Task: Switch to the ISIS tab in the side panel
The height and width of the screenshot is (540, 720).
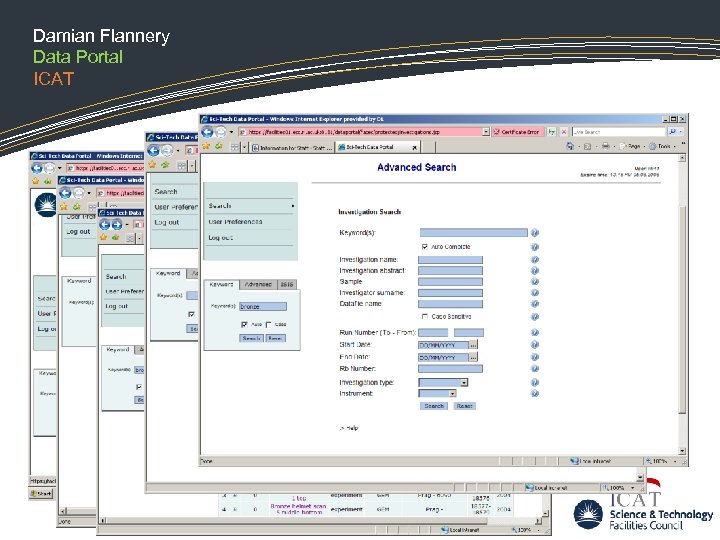Action: [287, 285]
